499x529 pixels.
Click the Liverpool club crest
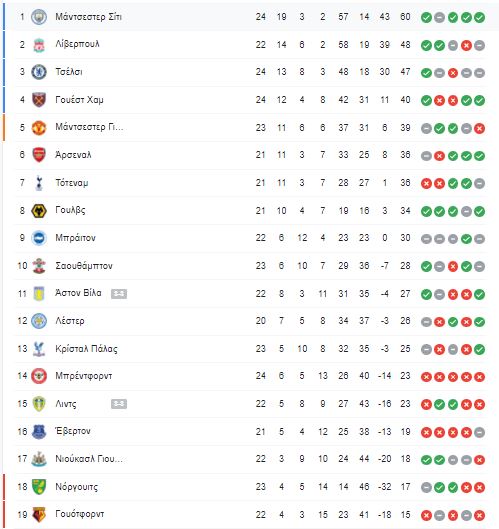coord(39,45)
